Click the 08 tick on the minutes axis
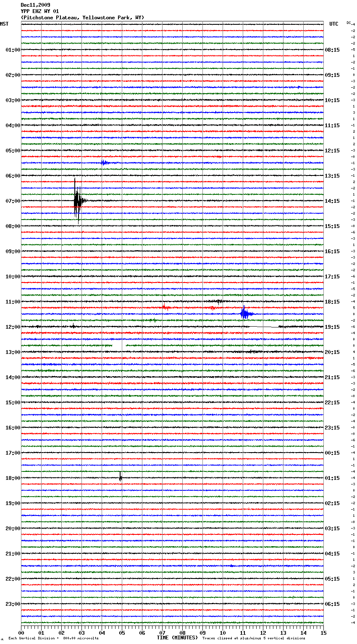This screenshot has width=357, height=644. (182, 633)
